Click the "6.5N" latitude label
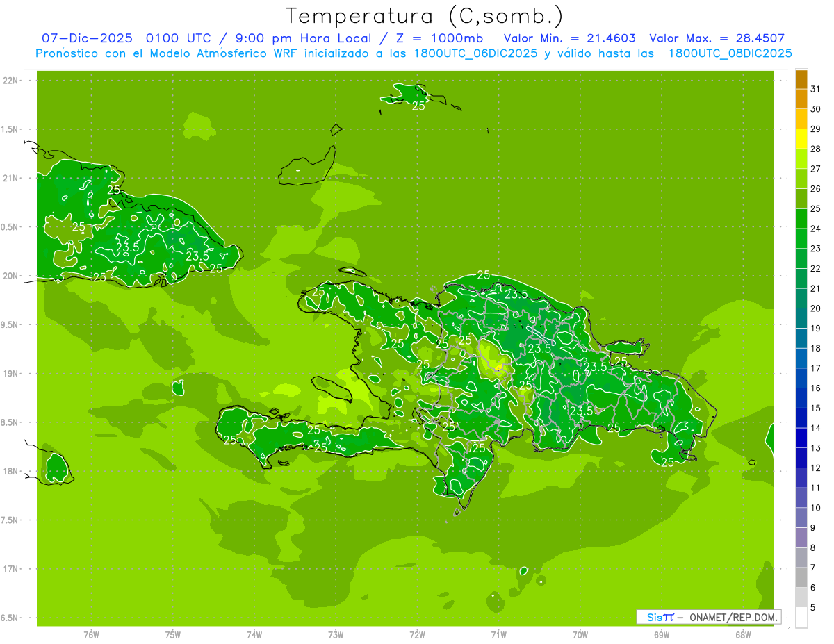834x644 pixels. click(10, 618)
